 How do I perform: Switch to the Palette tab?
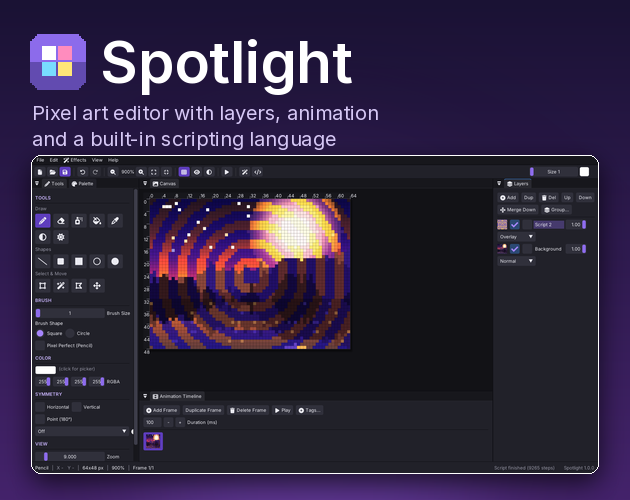point(82,184)
